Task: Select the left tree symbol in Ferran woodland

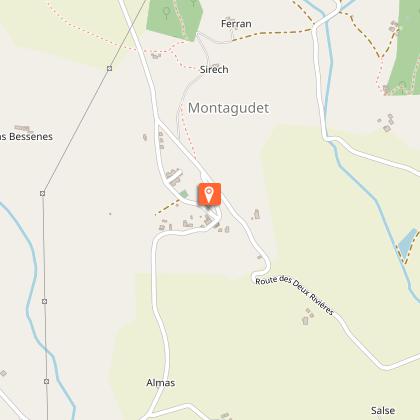Action: click(x=166, y=13)
